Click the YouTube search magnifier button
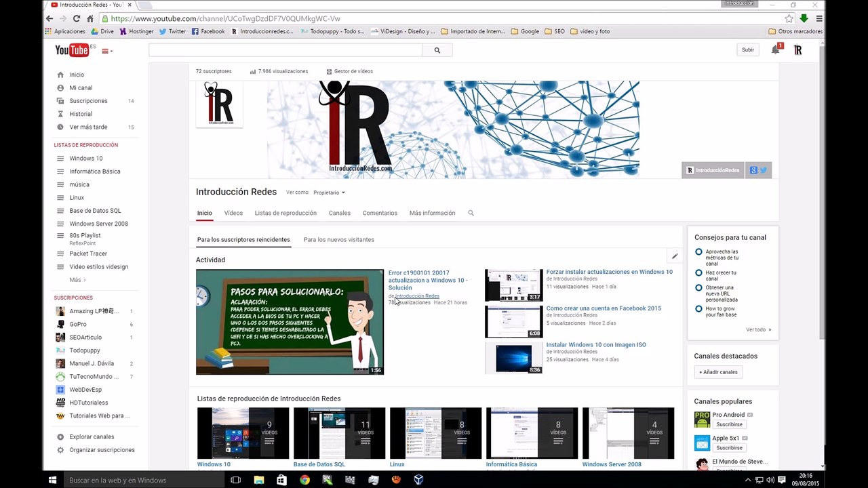 [x=437, y=50]
